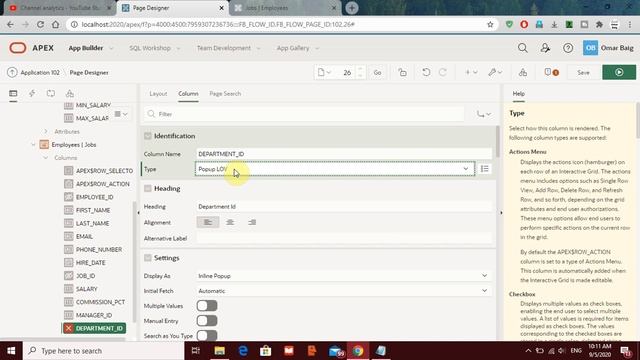This screenshot has width=640, height=360.
Task: Click the Application 102 up arrow icon
Action: coord(12,72)
